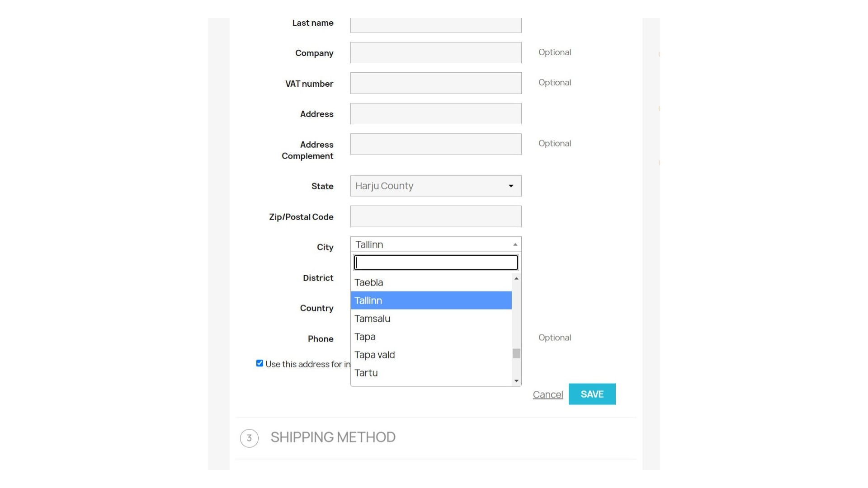Toggle 'Use this address for invoice' checkbox
The height and width of the screenshot is (488, 868).
tap(259, 363)
